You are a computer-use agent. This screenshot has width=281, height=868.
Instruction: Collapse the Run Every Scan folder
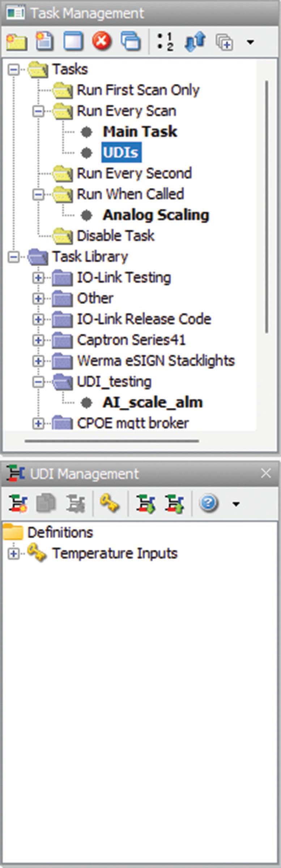click(x=38, y=111)
